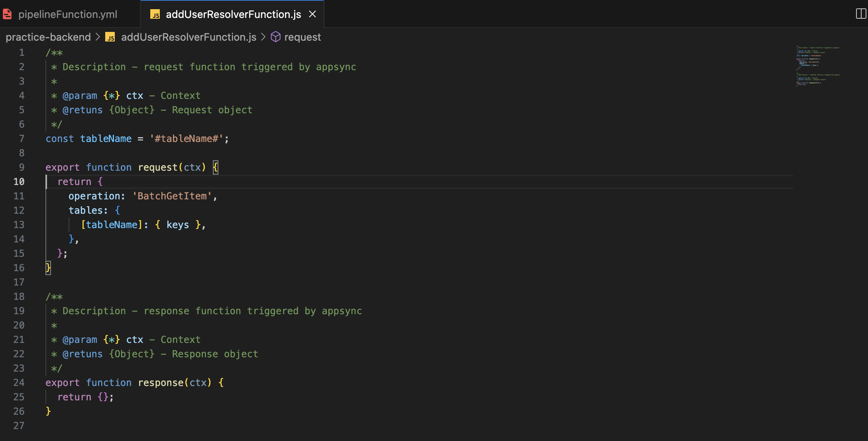The image size is (868, 441).
Task: Click the tableName constant on line 7
Action: (106, 138)
